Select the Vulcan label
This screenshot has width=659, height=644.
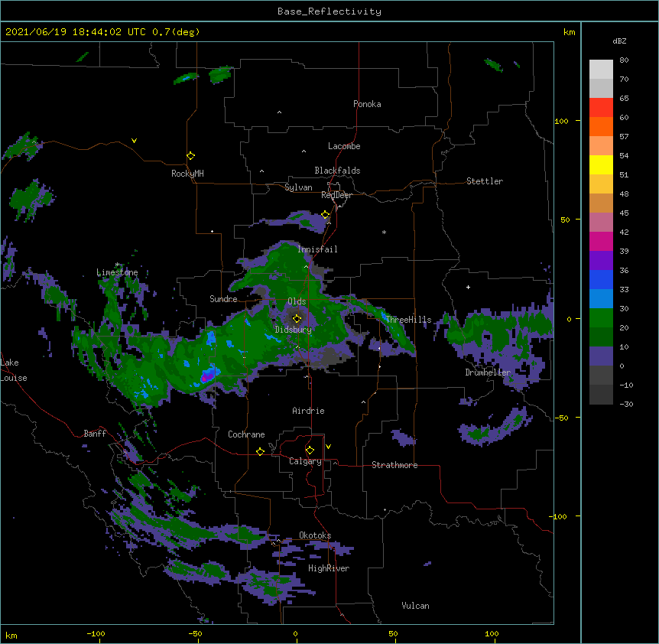[x=415, y=606]
